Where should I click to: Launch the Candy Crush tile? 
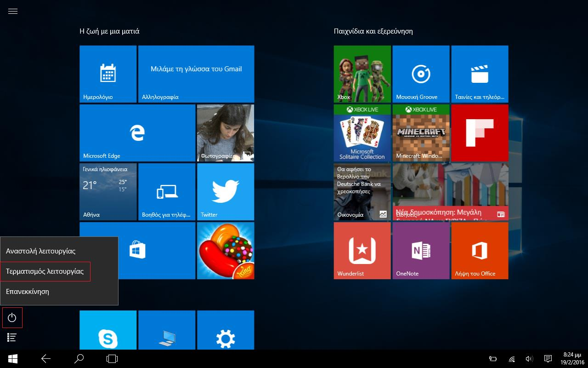(226, 251)
